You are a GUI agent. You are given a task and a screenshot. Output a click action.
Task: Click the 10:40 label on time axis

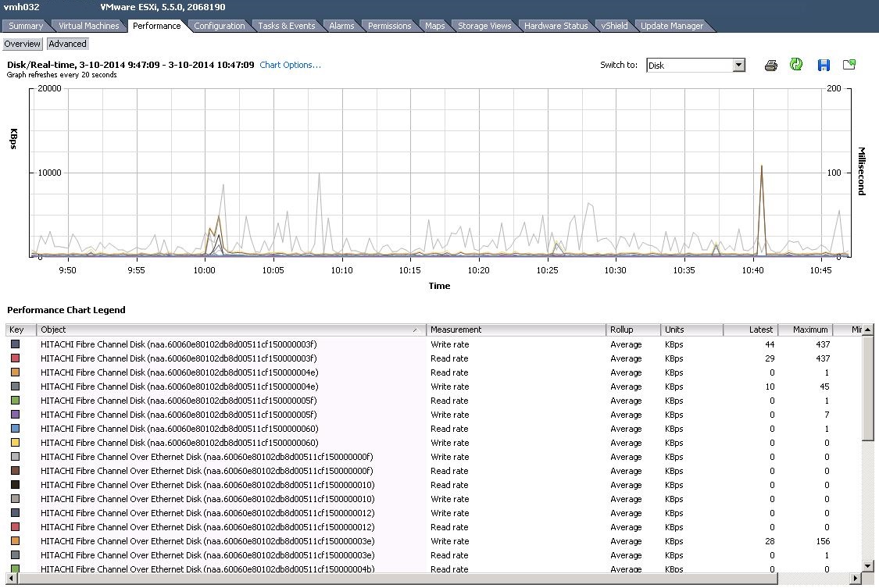click(752, 270)
